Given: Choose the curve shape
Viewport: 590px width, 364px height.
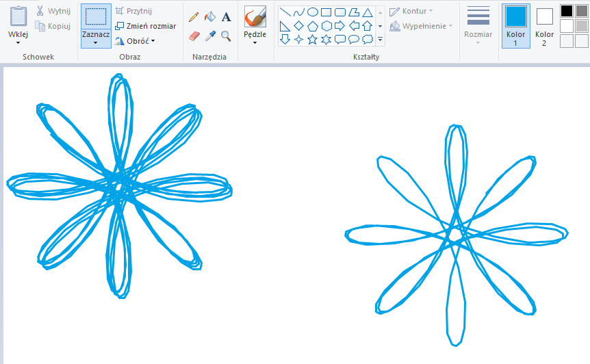Looking at the screenshot, I should 298,12.
